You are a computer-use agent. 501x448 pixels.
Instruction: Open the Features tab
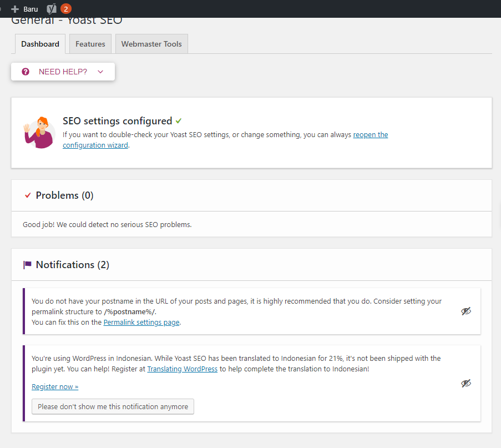90,44
